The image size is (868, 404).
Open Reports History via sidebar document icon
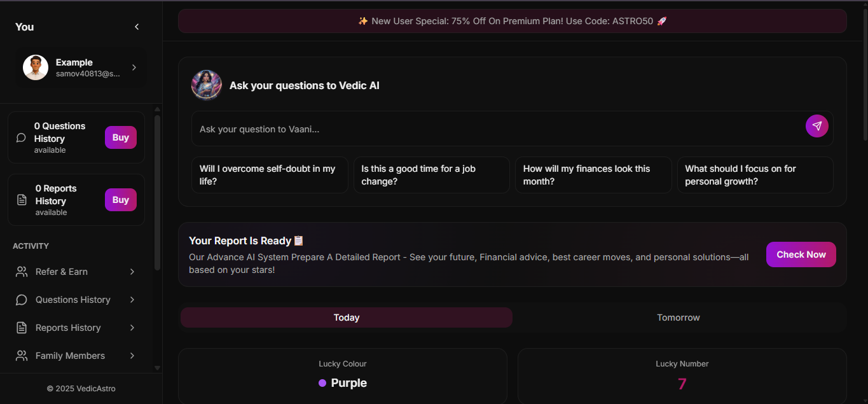pos(21,327)
